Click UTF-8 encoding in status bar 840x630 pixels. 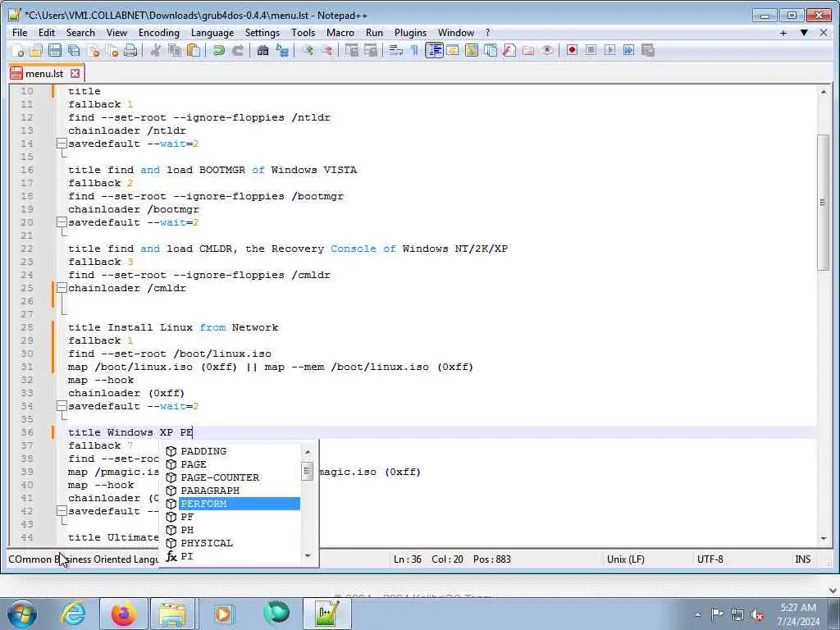coord(710,559)
